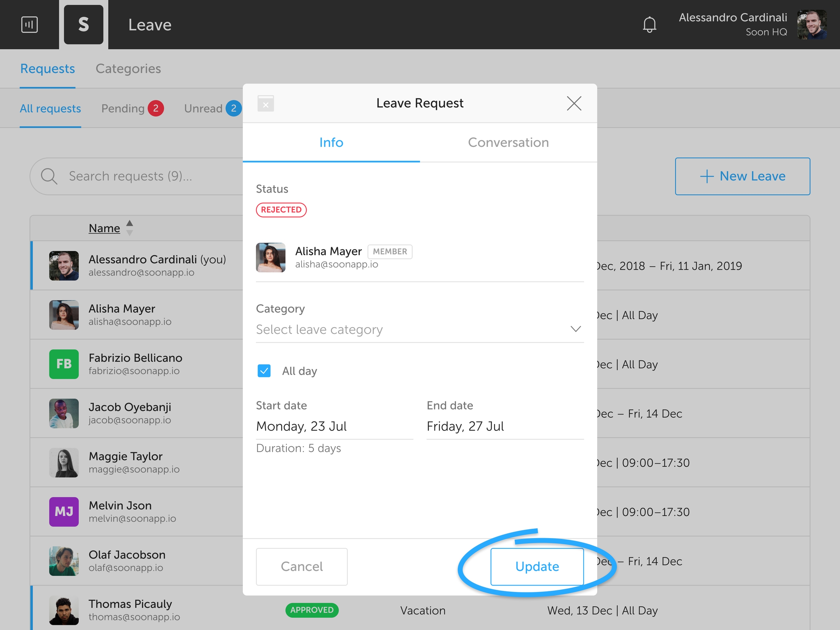Image resolution: width=840 pixels, height=630 pixels.
Task: Click the Soon 'S' app logo
Action: [83, 25]
